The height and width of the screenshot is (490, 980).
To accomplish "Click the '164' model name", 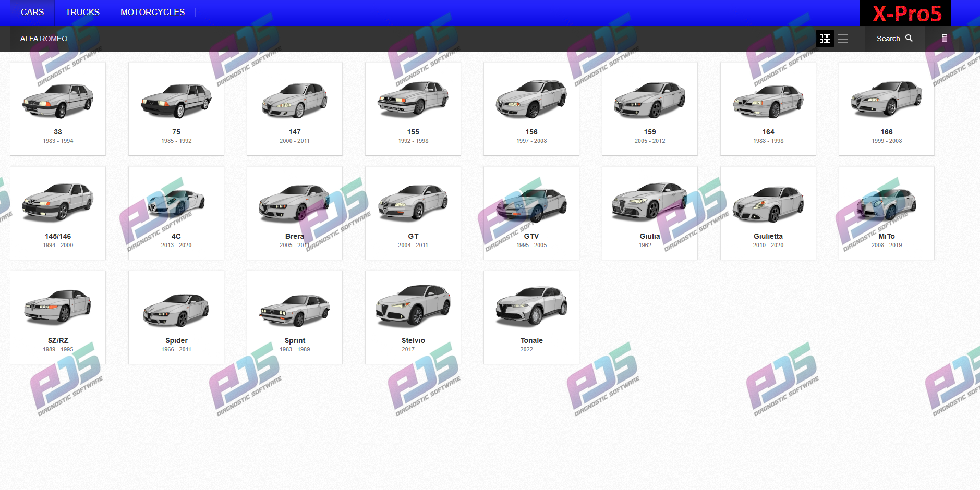I will (x=768, y=132).
